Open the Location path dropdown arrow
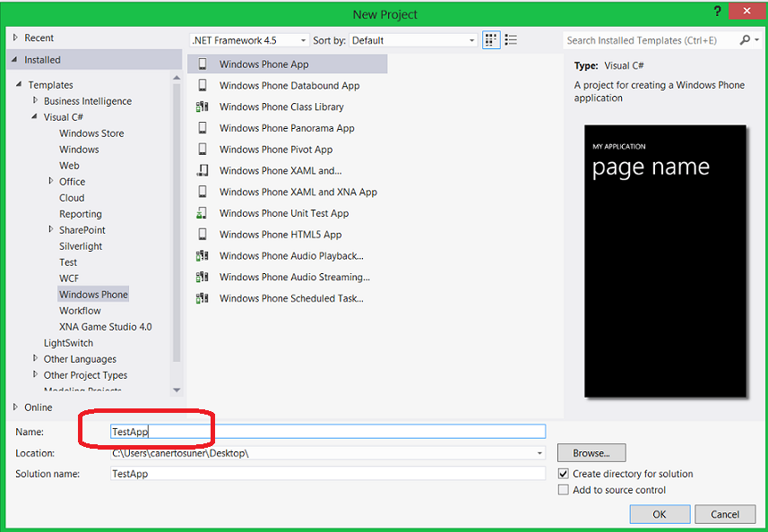 [x=539, y=453]
